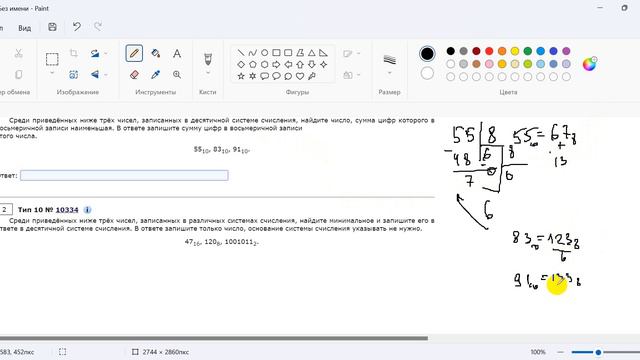The width and height of the screenshot is (640, 360).
Task: Select the rectangular selection tool
Action: pyautogui.click(x=52, y=59)
